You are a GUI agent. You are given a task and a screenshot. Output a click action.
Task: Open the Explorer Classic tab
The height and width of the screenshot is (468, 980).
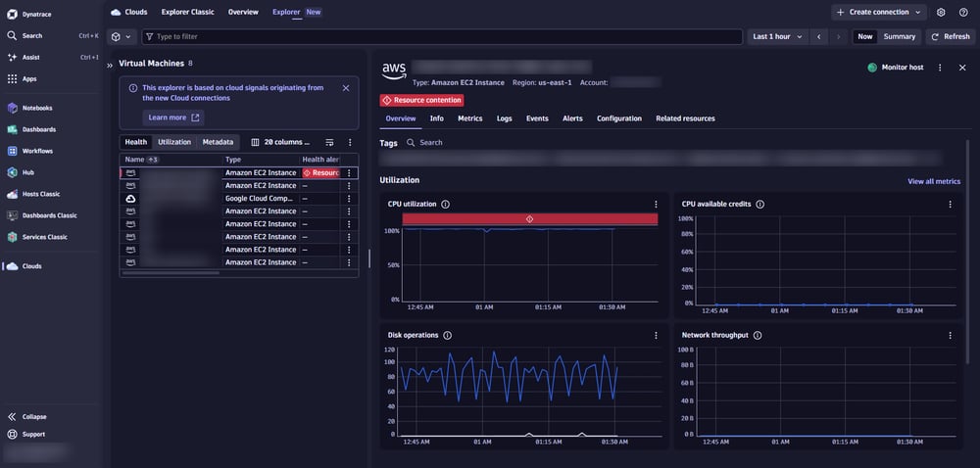tap(187, 12)
